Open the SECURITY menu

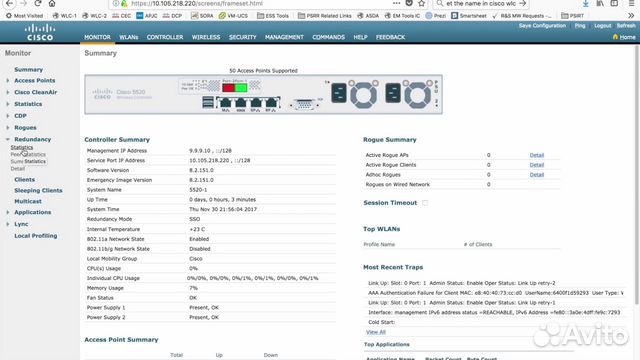click(242, 37)
